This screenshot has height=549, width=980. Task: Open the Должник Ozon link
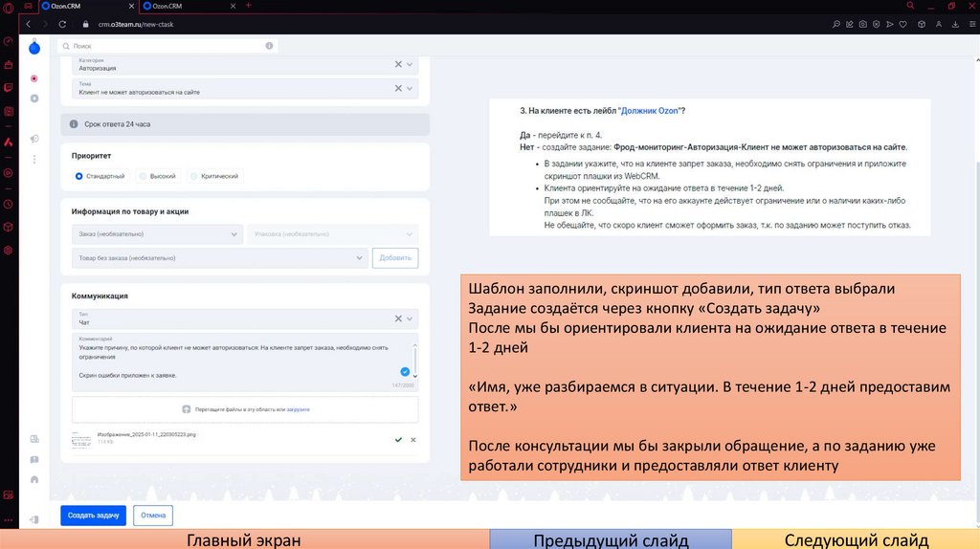click(650, 111)
